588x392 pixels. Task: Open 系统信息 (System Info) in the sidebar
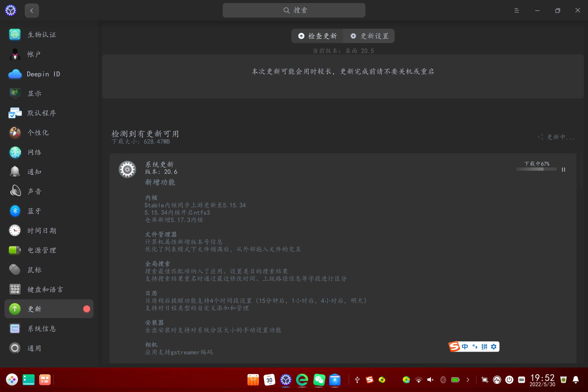pos(41,329)
